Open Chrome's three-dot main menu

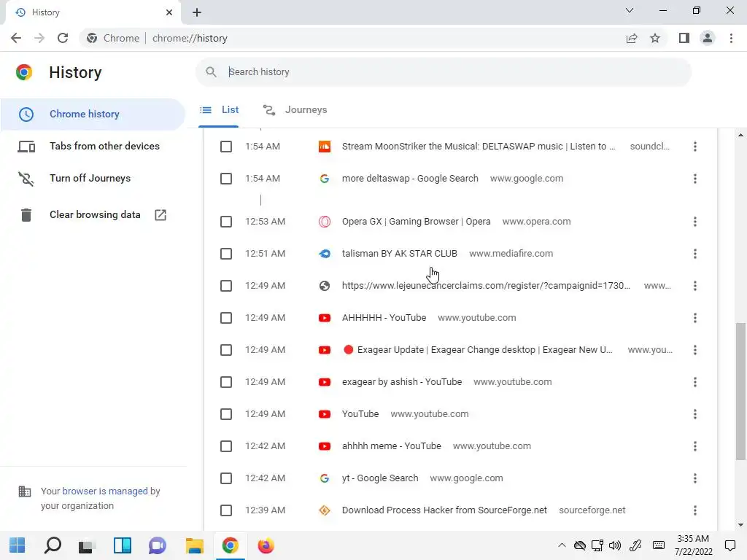(731, 38)
